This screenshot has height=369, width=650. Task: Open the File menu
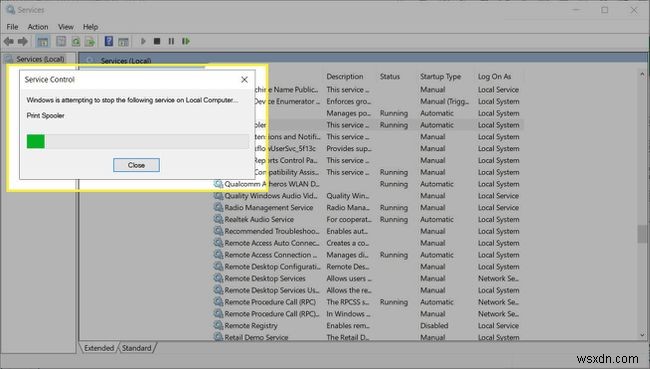point(12,27)
